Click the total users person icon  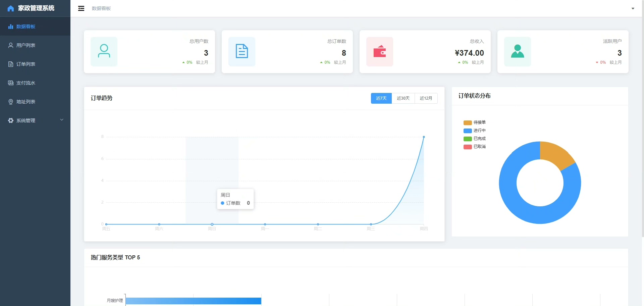click(104, 51)
